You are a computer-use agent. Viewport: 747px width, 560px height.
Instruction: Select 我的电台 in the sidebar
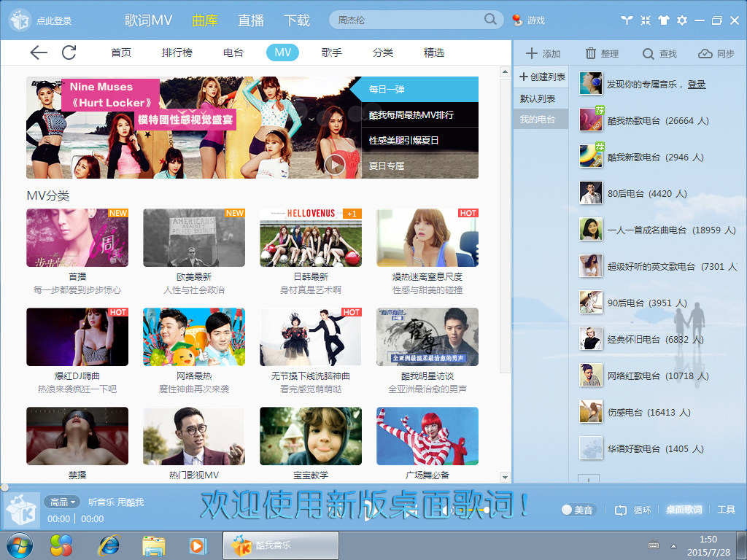541,119
